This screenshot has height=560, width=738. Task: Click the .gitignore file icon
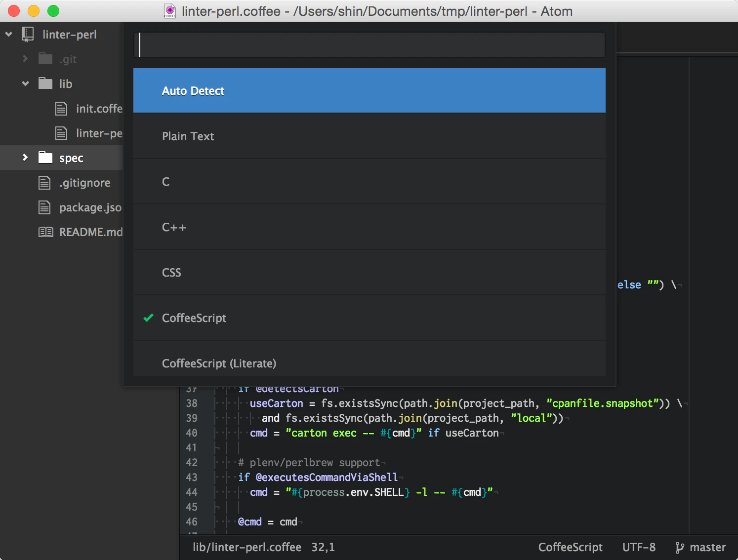click(x=44, y=183)
